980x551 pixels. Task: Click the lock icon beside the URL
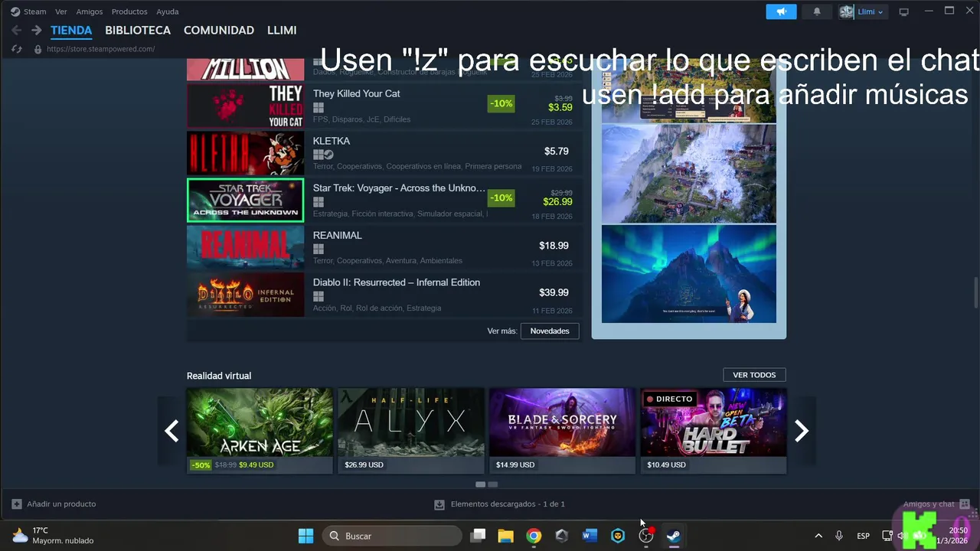pos(38,49)
